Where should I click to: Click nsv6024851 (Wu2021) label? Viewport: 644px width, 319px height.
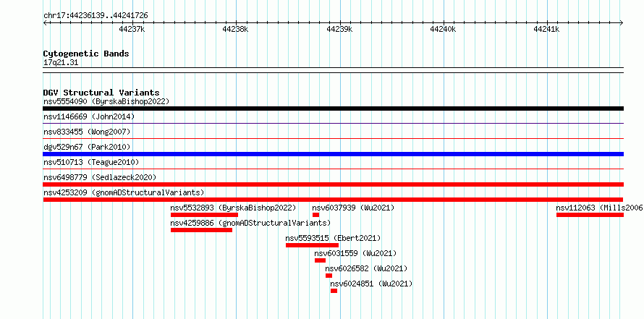click(371, 284)
